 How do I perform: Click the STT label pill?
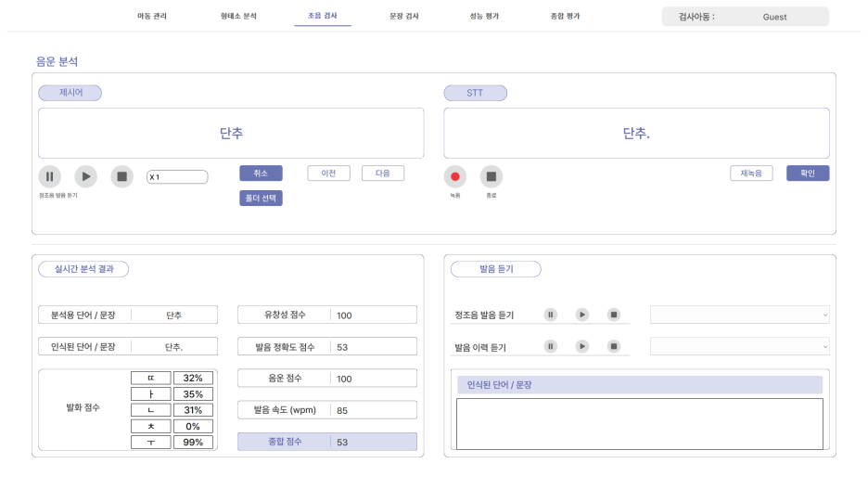coord(475,93)
